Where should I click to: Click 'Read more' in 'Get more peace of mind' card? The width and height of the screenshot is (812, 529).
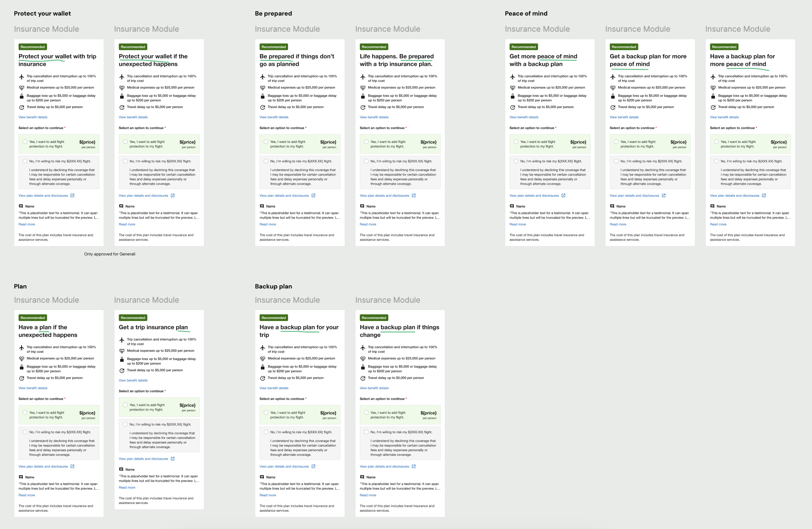coord(518,224)
